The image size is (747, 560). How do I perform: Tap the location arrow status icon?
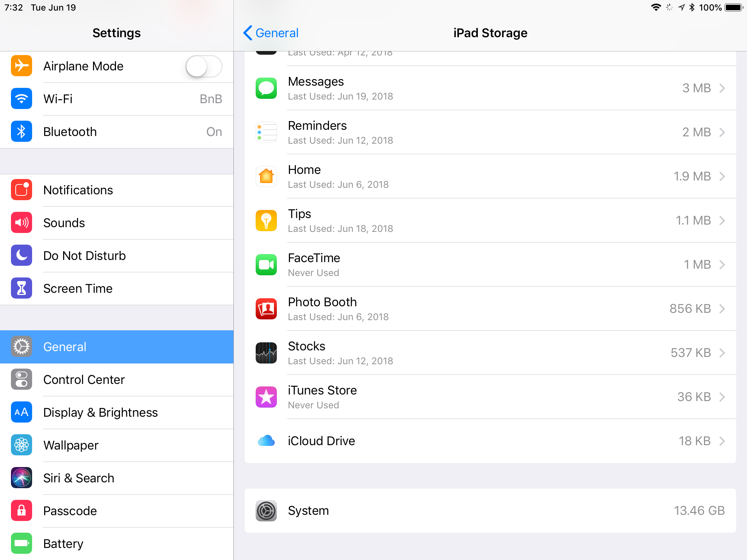(x=681, y=7)
